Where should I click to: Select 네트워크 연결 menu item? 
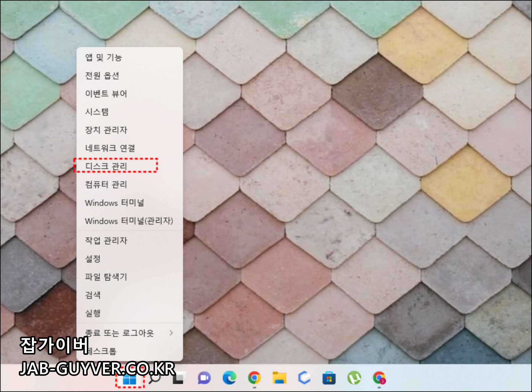[130, 148]
